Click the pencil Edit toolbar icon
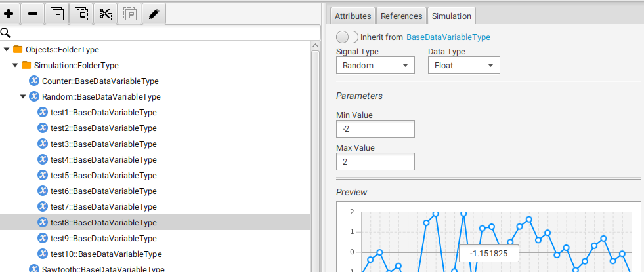 (154, 14)
